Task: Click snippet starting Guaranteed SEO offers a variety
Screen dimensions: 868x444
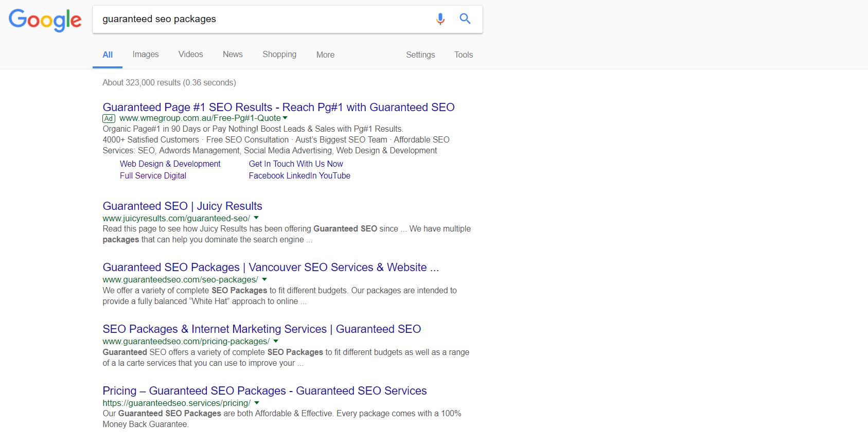Action: [x=286, y=358]
